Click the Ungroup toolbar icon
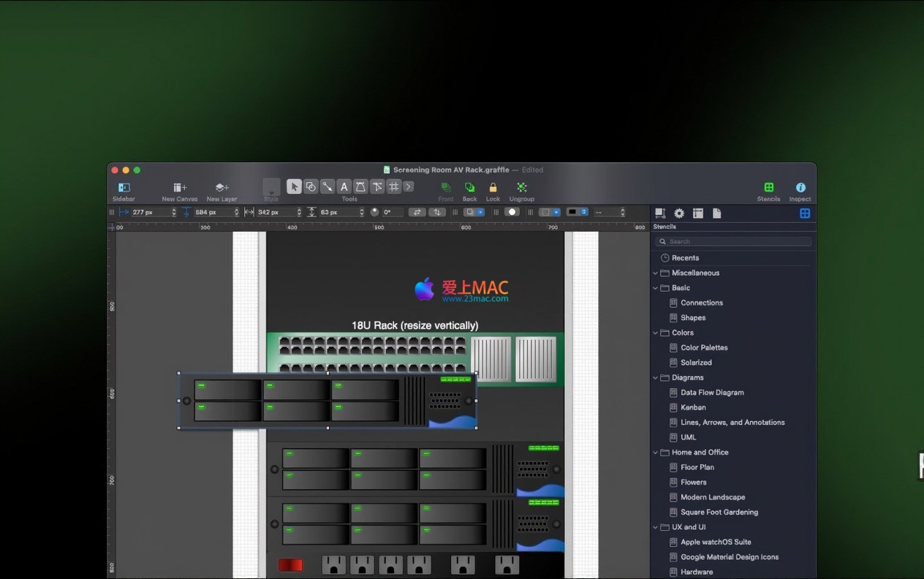 [521, 188]
